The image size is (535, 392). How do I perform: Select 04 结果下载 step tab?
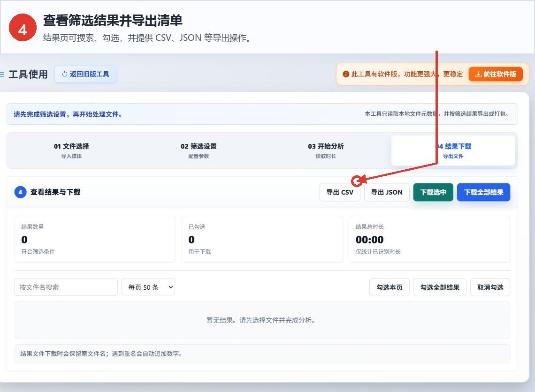click(453, 151)
